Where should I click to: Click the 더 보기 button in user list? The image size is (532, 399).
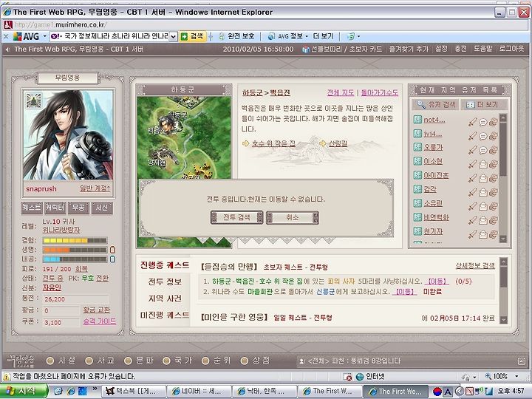(x=484, y=104)
